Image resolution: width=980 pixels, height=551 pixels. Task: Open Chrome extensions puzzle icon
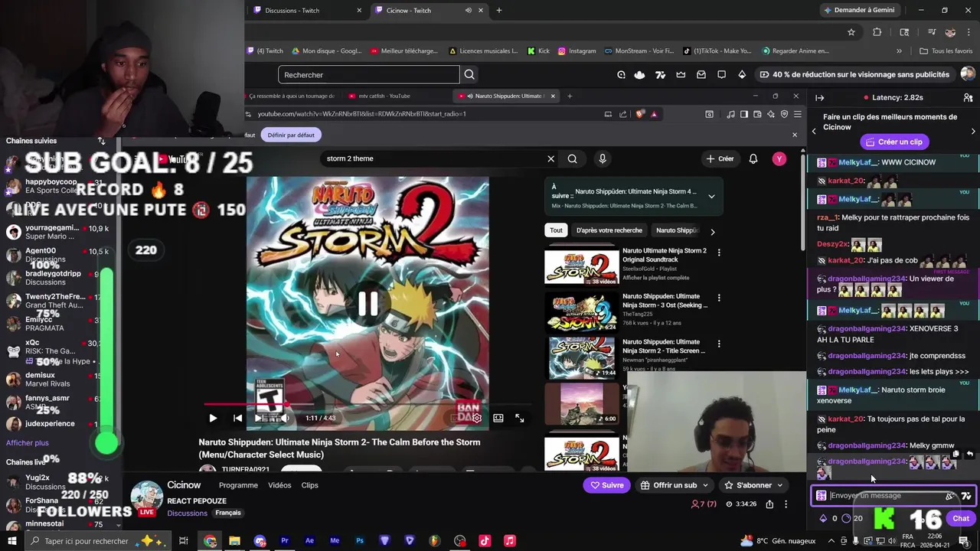click(877, 32)
